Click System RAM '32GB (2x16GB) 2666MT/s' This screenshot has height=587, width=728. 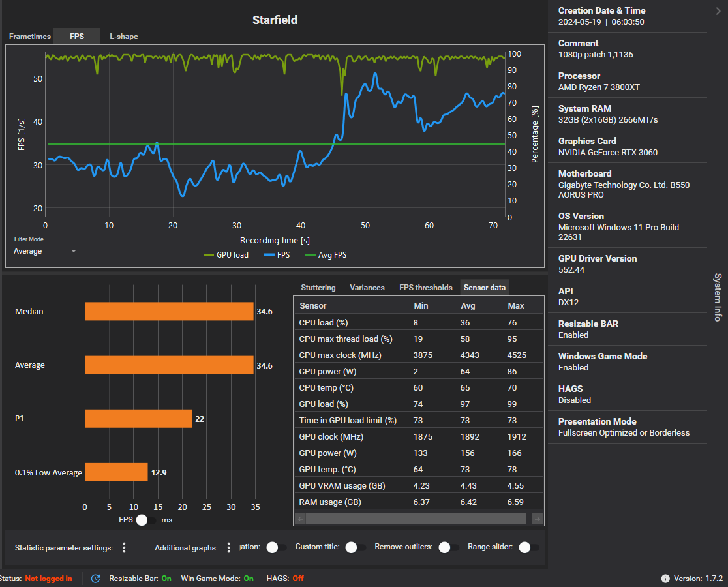tap(608, 120)
